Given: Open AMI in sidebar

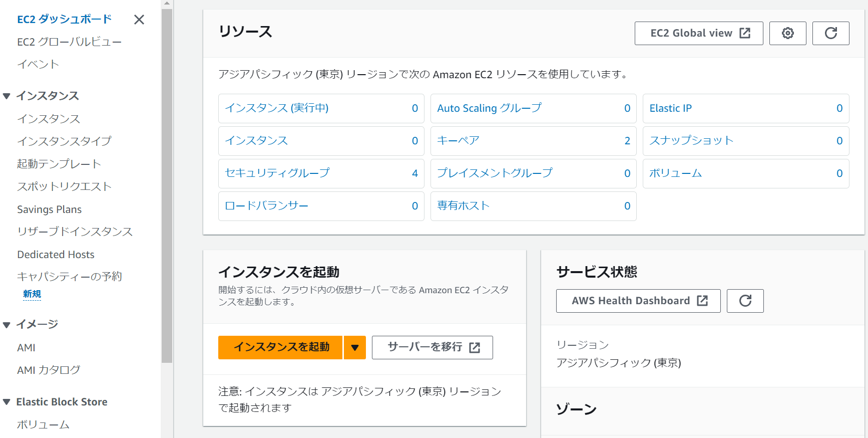Looking at the screenshot, I should (x=26, y=348).
